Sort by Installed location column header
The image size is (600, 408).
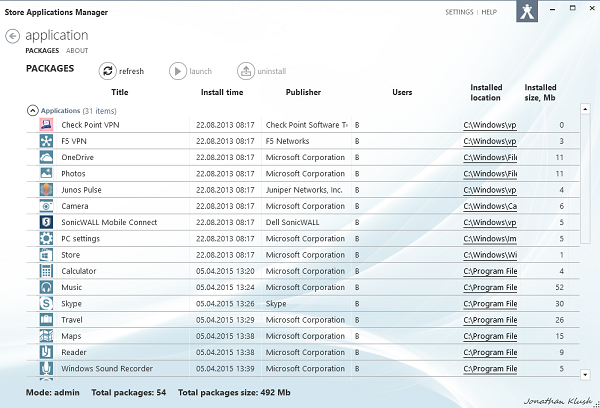(486, 92)
